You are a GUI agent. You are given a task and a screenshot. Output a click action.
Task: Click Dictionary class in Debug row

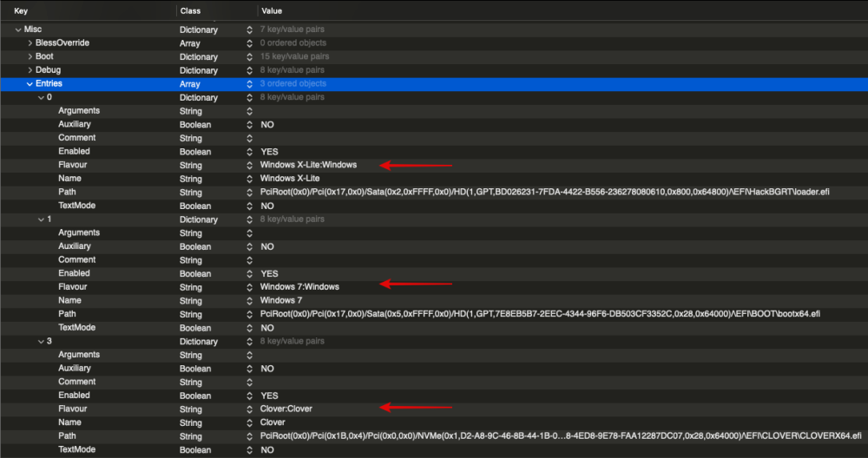coord(199,70)
